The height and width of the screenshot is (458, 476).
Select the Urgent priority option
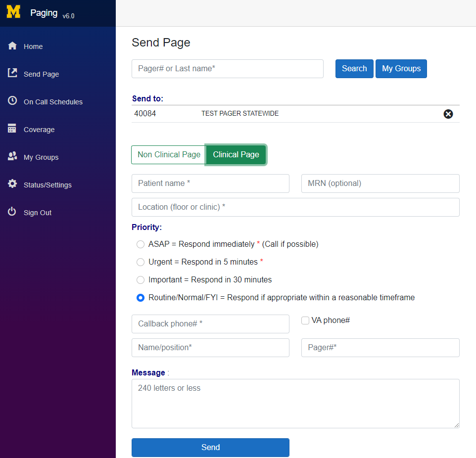pyautogui.click(x=141, y=262)
